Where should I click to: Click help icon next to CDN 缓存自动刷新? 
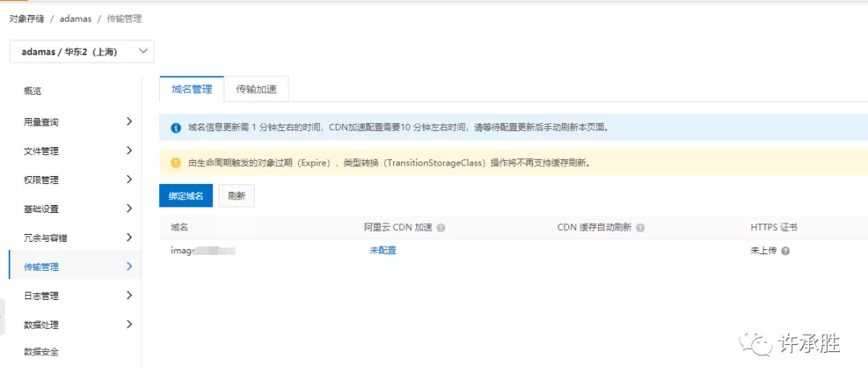click(640, 228)
